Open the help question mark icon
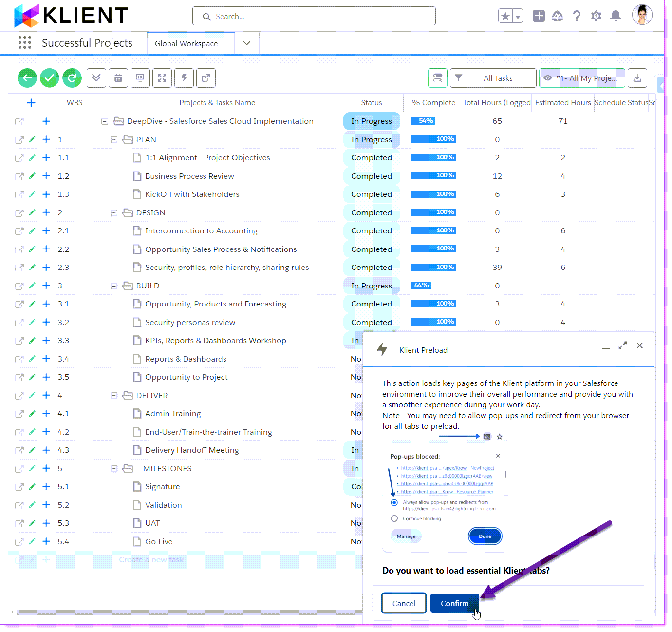This screenshot has height=632, width=672. click(577, 16)
